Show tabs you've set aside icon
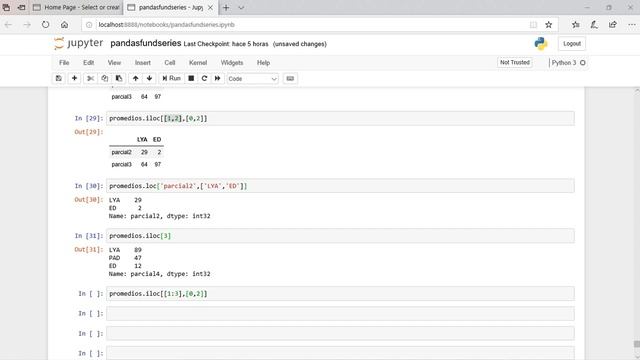This screenshot has width=640, height=360. click(7, 7)
